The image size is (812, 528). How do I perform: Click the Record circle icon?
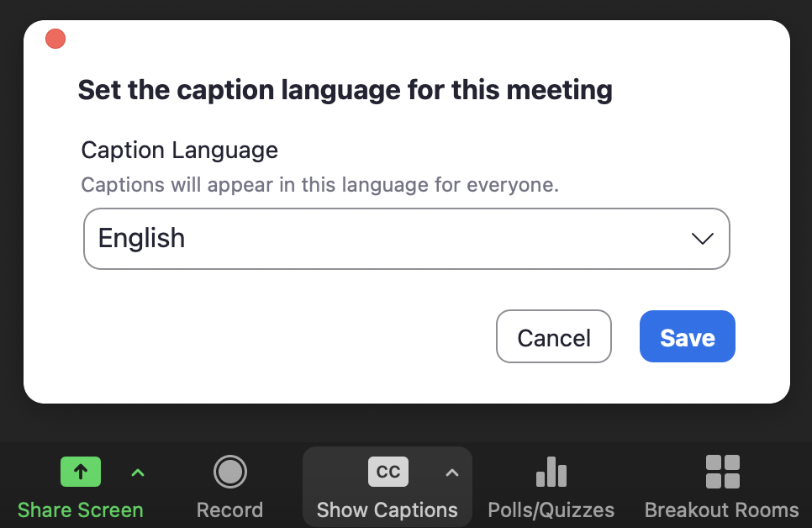(229, 472)
